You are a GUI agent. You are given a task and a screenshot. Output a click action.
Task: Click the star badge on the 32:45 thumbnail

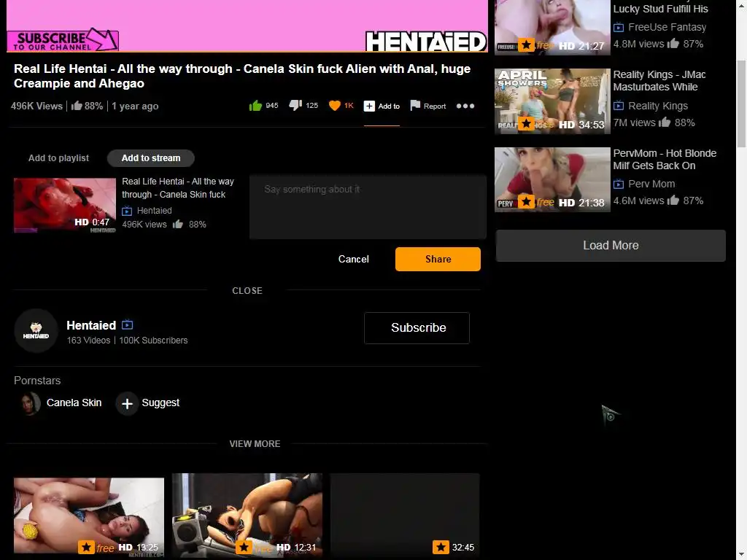coord(441,547)
